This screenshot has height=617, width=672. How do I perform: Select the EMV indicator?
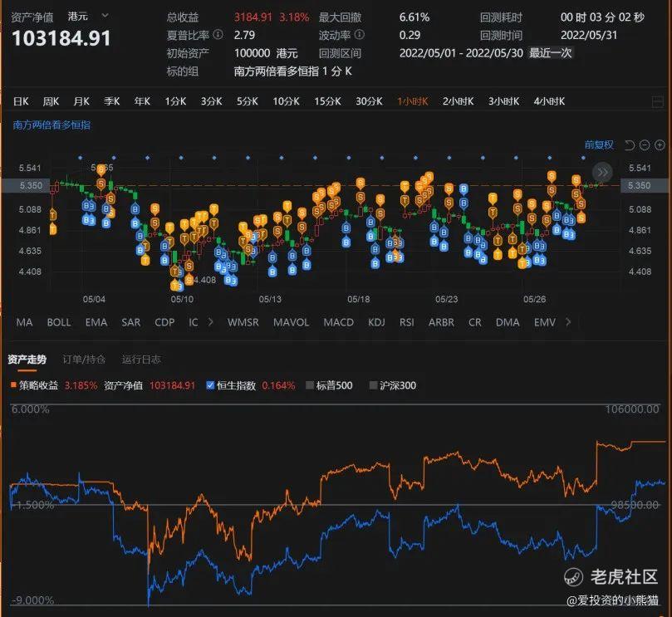click(x=545, y=322)
